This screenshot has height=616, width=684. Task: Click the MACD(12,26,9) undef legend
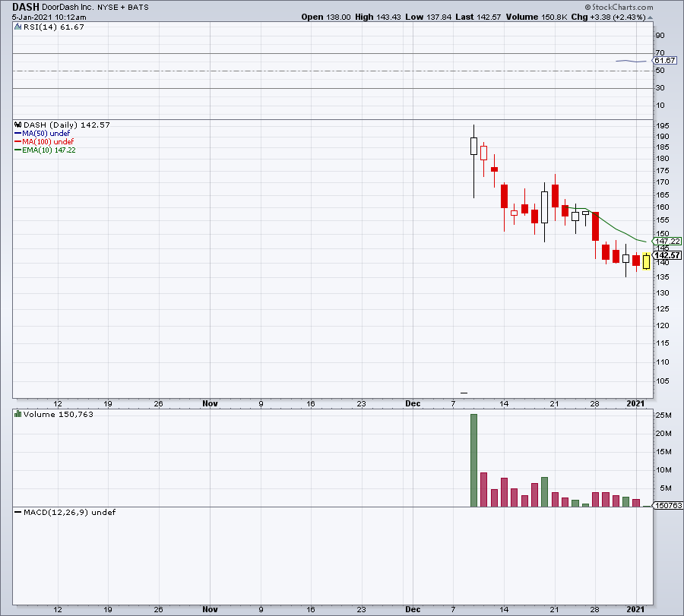click(69, 512)
